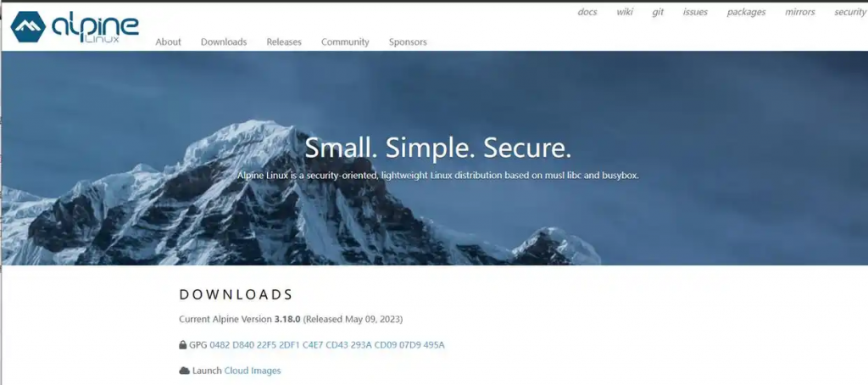868x385 pixels.
Task: Visit the Community page
Action: tap(345, 42)
